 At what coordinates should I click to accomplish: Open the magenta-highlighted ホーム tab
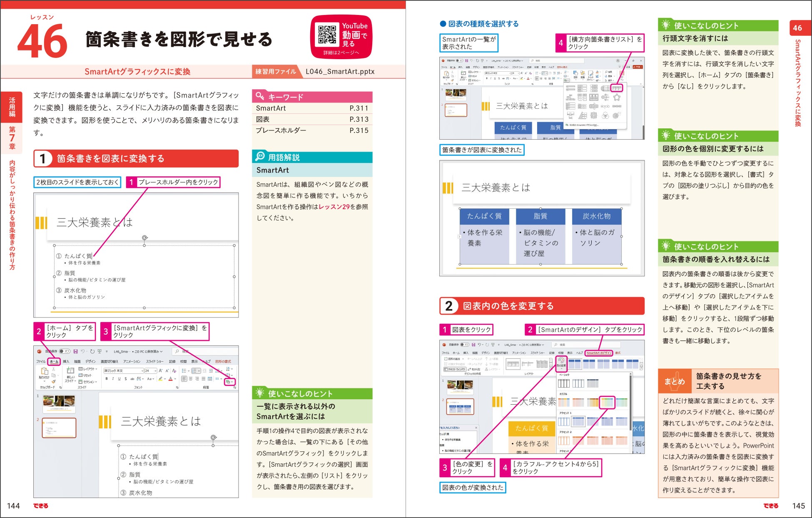click(x=54, y=361)
